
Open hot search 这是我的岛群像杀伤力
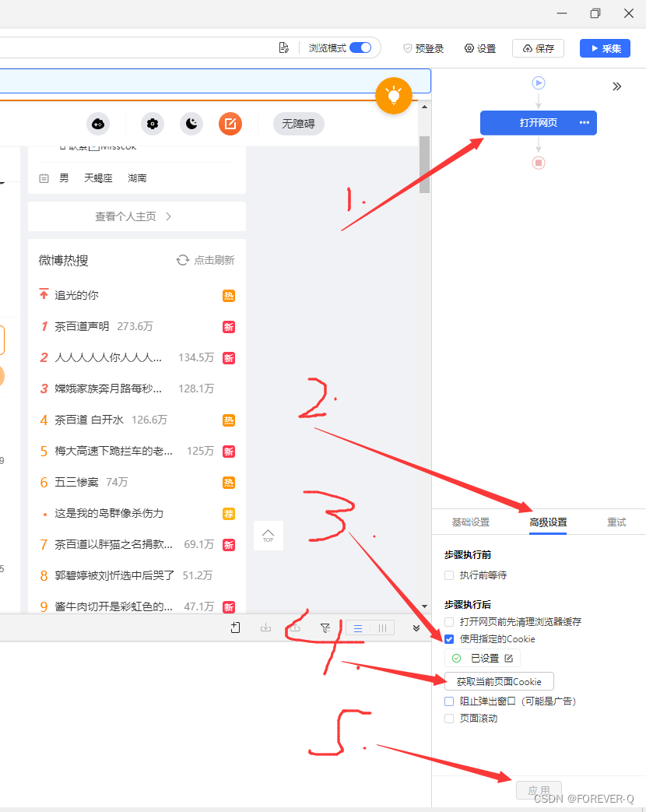109,513
